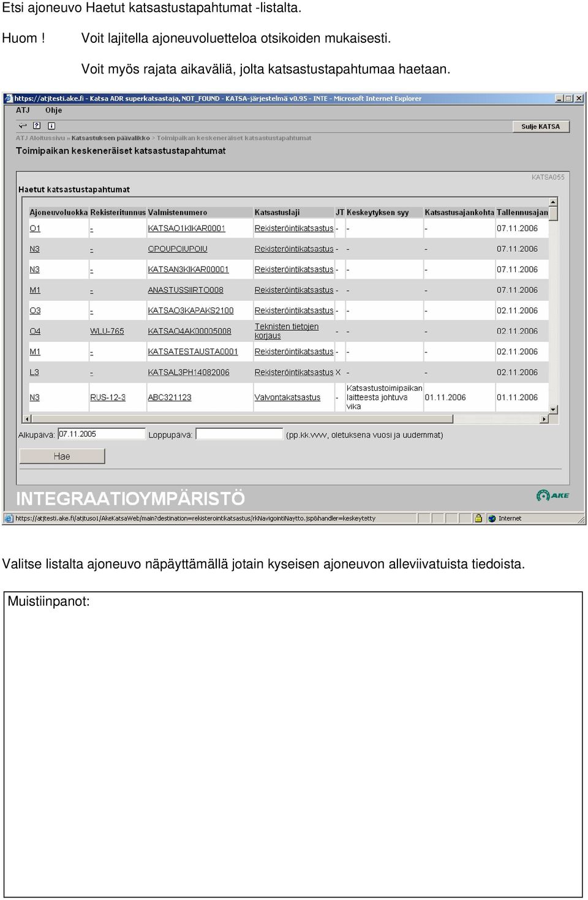588x900 pixels.
Task: Open Rekisteröintikatsastus link in KATSAL3PH14082006 row
Action: [294, 372]
